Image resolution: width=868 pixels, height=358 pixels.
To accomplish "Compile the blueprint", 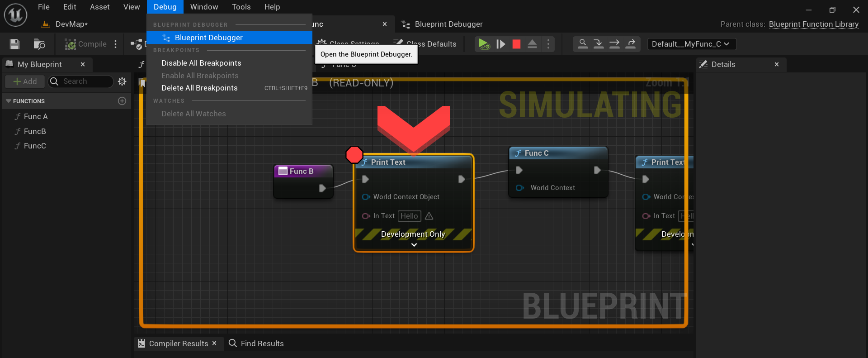I will coord(86,44).
